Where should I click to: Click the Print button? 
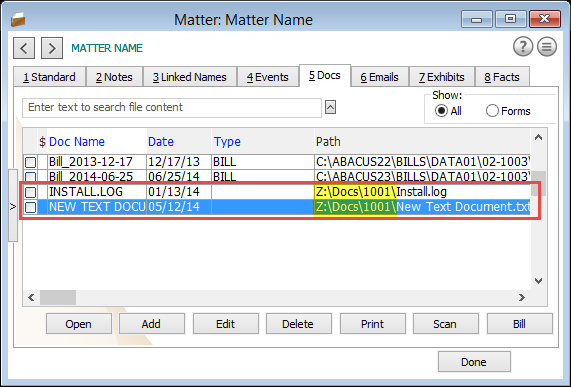[x=373, y=324]
